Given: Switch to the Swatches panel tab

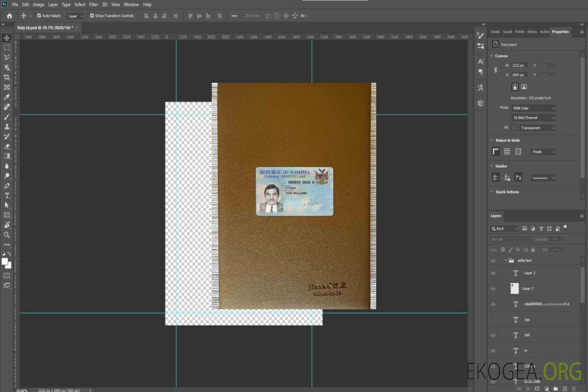Looking at the screenshot, I should (495, 32).
